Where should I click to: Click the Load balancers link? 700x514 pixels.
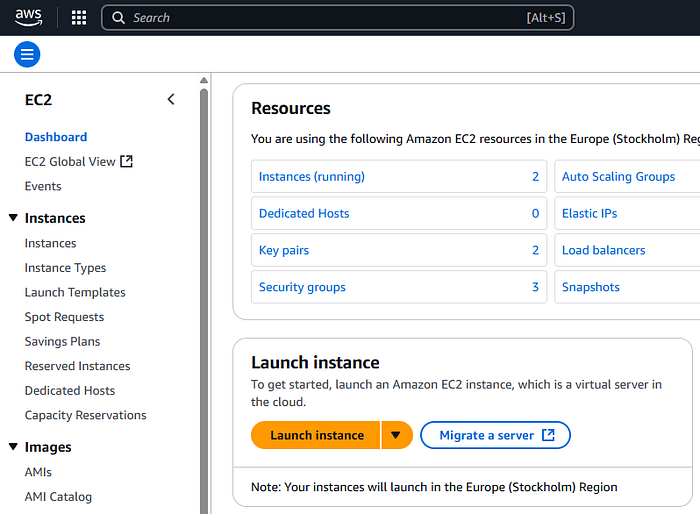[604, 250]
